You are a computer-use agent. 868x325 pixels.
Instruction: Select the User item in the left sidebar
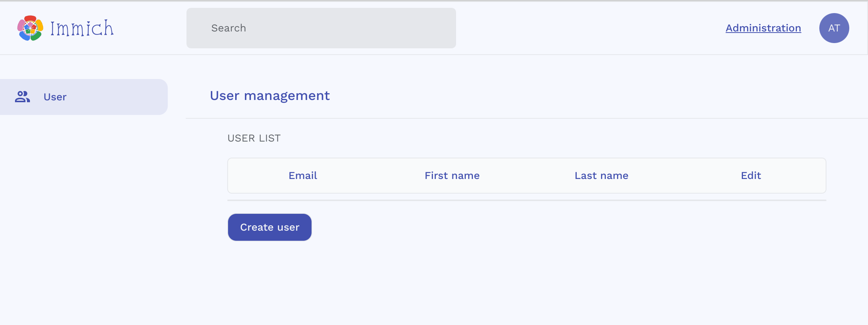(55, 97)
